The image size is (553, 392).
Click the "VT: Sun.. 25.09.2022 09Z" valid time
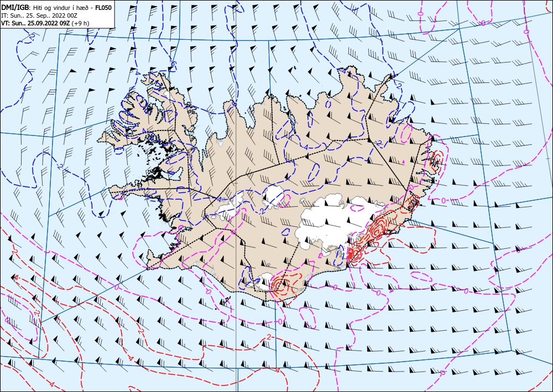(35, 23)
